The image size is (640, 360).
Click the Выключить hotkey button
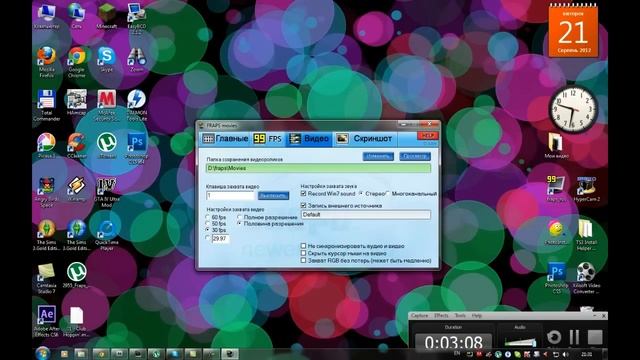coord(273,196)
